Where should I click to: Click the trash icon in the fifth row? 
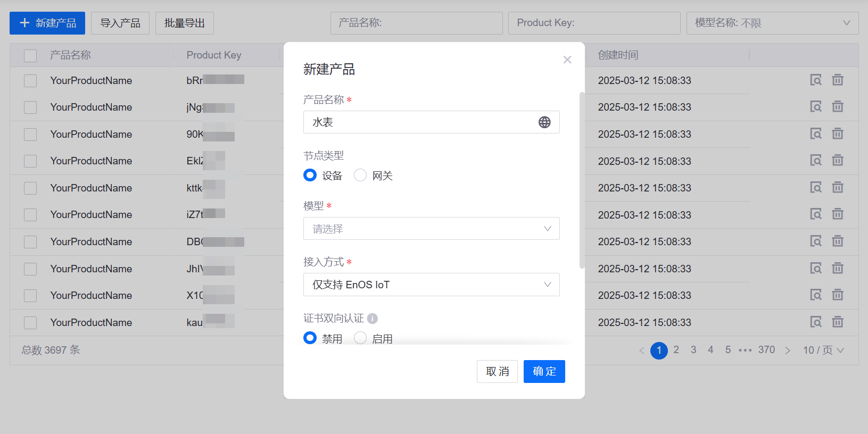[838, 188]
